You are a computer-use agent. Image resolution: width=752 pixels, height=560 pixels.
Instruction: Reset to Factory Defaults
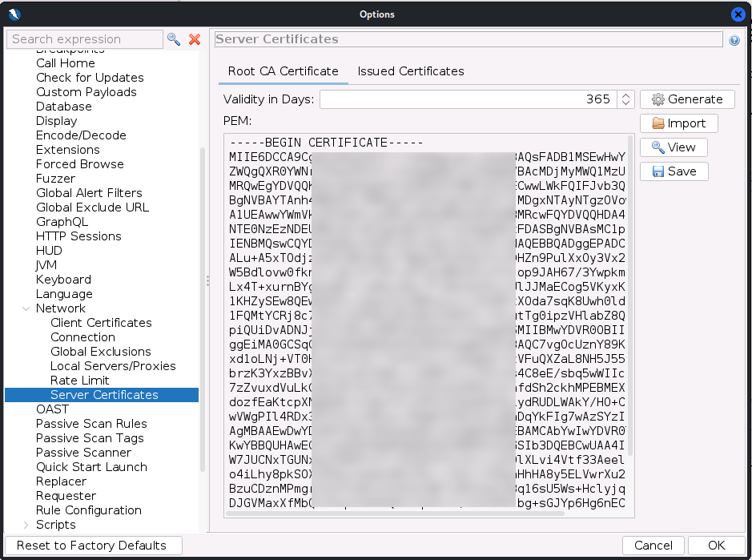(x=93, y=546)
